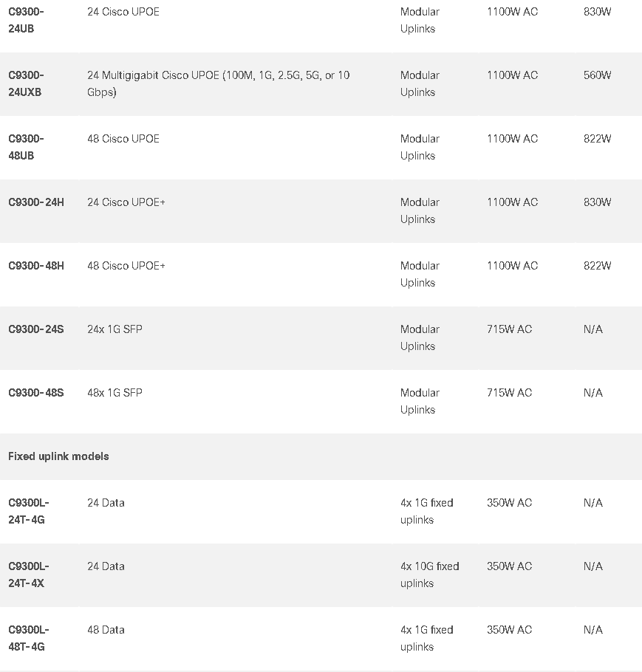Select the C9300L-24T-4G model name
The image size is (642, 672).
29,511
